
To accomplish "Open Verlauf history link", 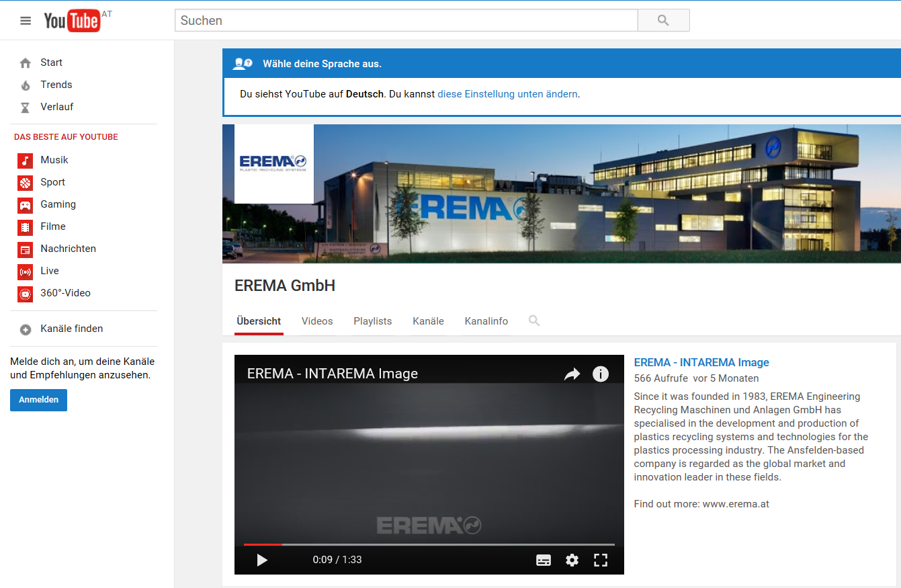I will point(57,107).
